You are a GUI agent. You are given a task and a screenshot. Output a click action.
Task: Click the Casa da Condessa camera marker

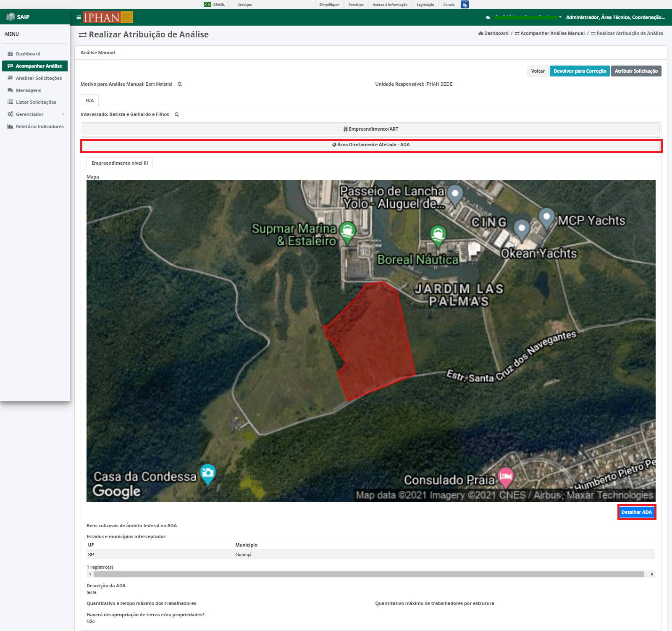[208, 475]
